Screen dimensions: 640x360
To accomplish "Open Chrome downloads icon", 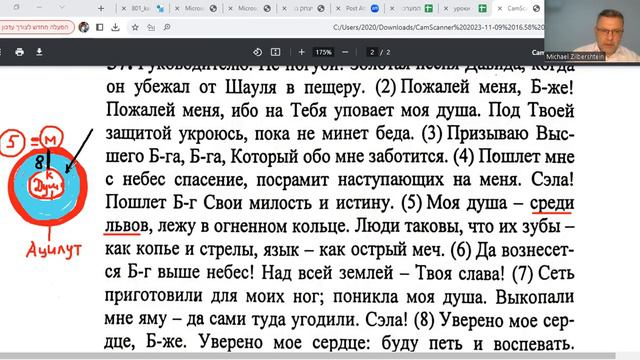I will 116,27.
